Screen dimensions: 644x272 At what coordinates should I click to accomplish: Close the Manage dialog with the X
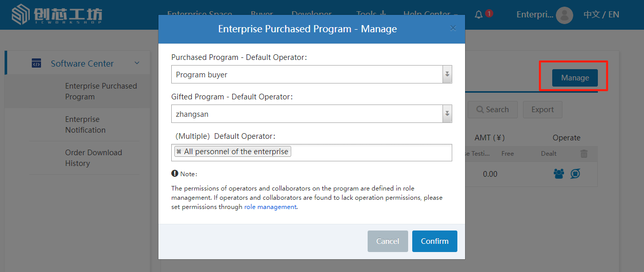click(x=453, y=29)
